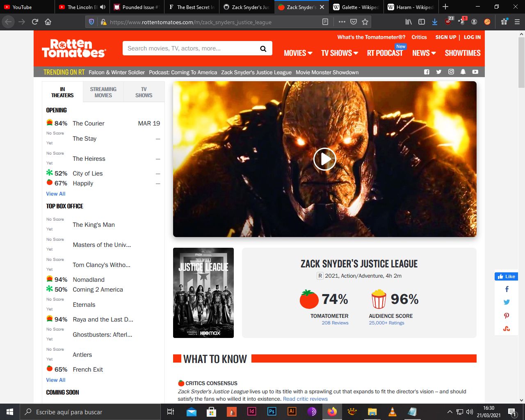Share on Pinterest from side share bar
The height and width of the screenshot is (420, 525).
[507, 315]
